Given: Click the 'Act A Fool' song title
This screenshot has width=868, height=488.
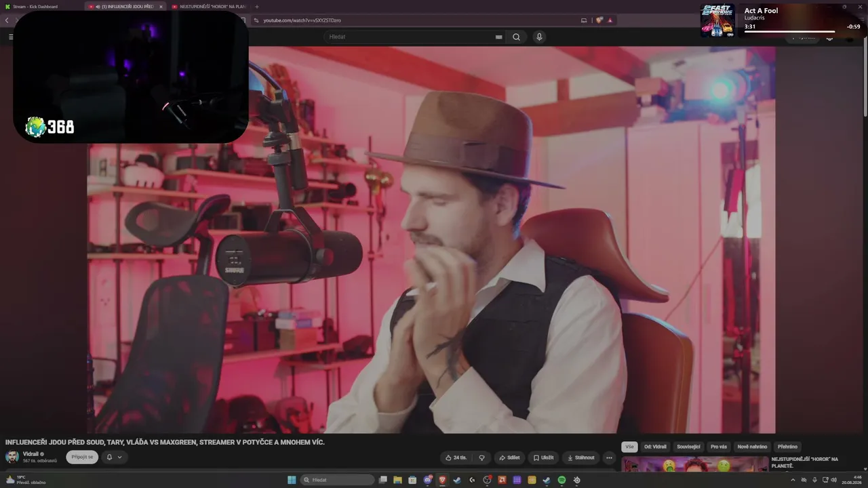Looking at the screenshot, I should click(761, 10).
